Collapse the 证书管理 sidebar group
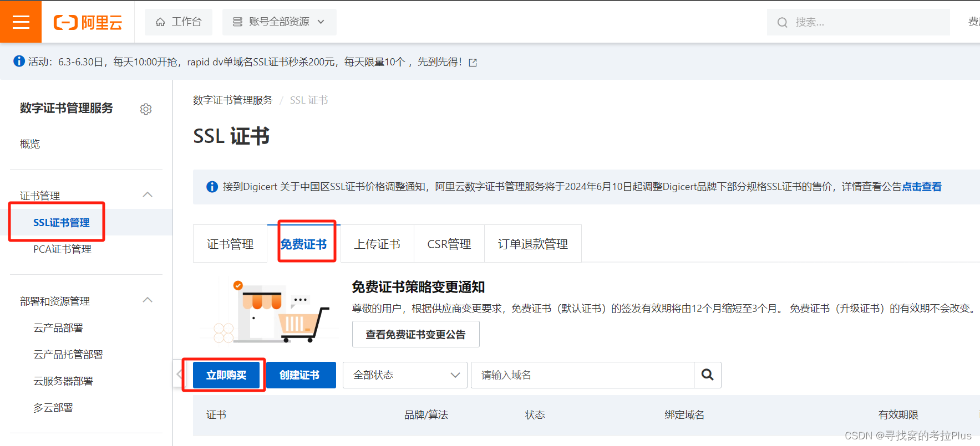The width and height of the screenshot is (980, 446). coord(148,194)
